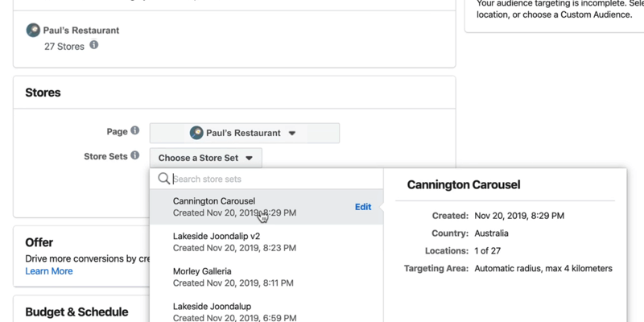Click page avatar inside the Page dropdown
The image size is (644, 322).
pos(196,133)
